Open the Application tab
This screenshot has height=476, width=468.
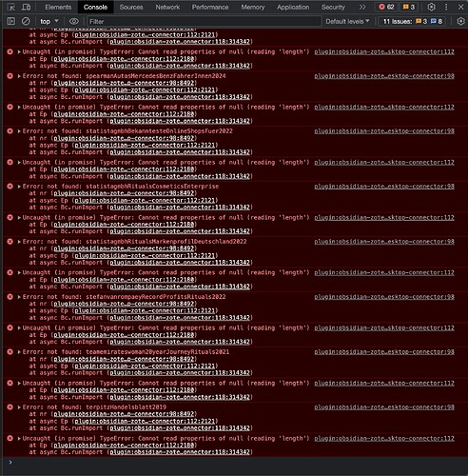[x=293, y=7]
